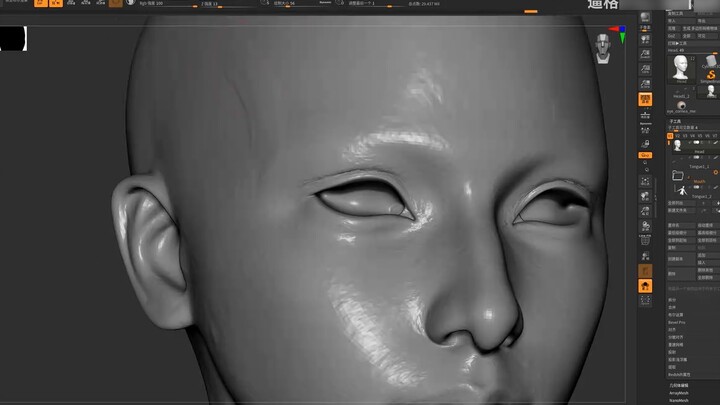Toggle the orange Persp perspective icon
This screenshot has width=720, height=405.
(645, 100)
